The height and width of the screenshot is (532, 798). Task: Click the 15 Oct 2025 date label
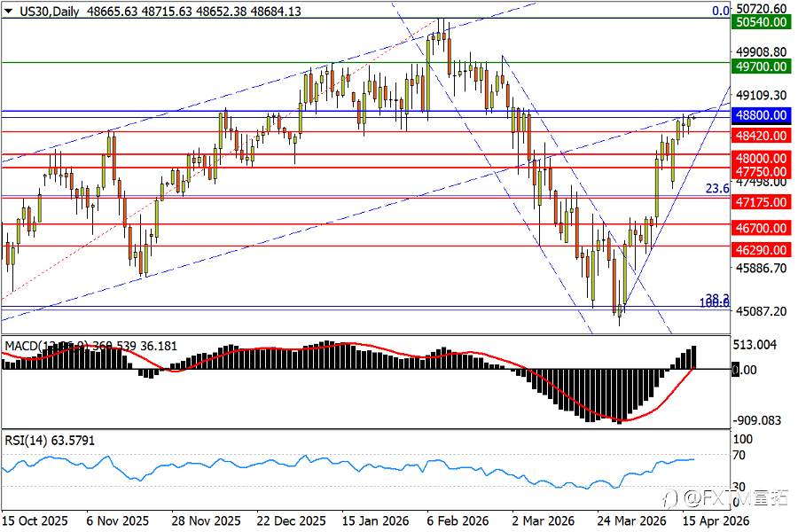(x=35, y=520)
